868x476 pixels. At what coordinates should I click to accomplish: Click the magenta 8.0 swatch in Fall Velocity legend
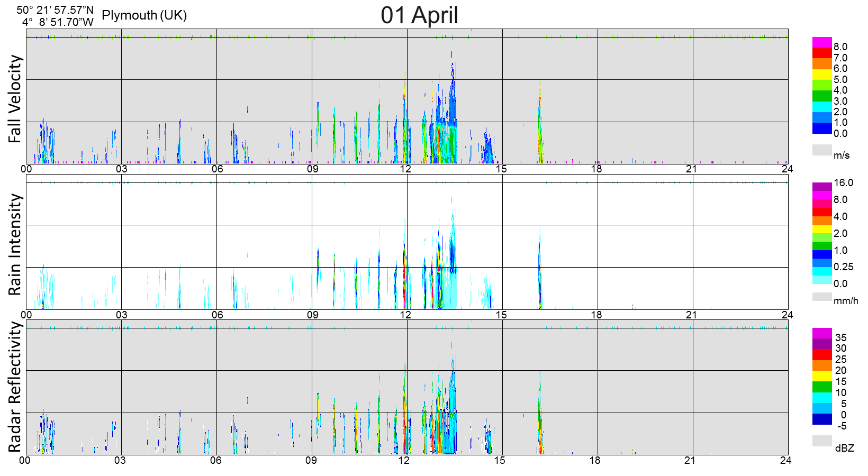coord(822,42)
